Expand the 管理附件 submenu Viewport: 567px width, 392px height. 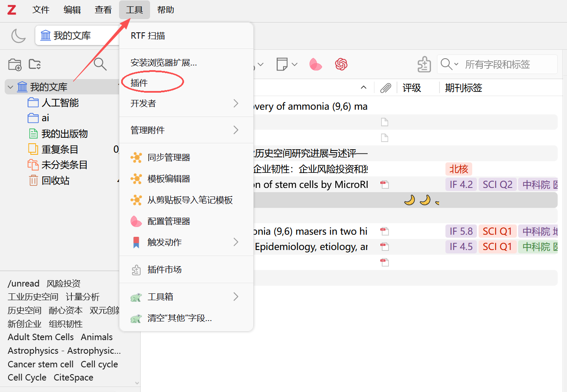(x=186, y=130)
